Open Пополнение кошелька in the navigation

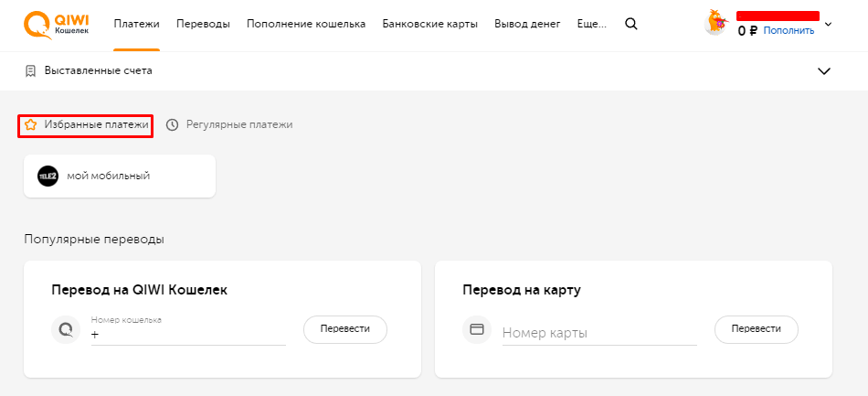[306, 24]
